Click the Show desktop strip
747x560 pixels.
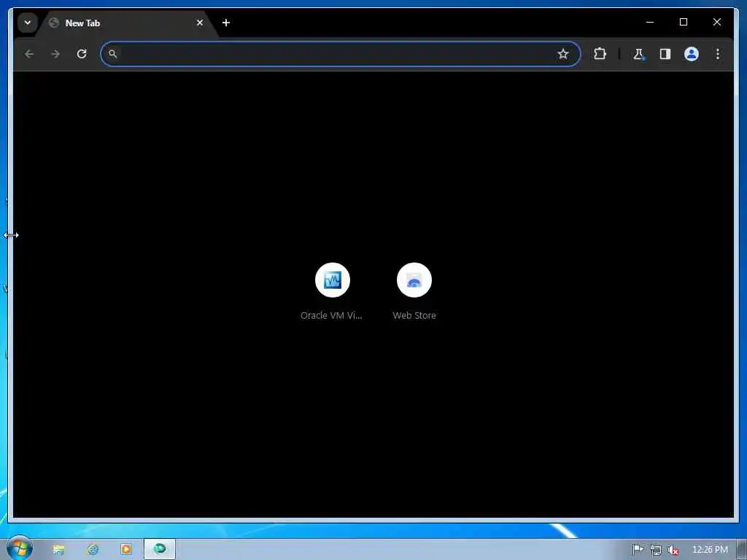(x=742, y=550)
